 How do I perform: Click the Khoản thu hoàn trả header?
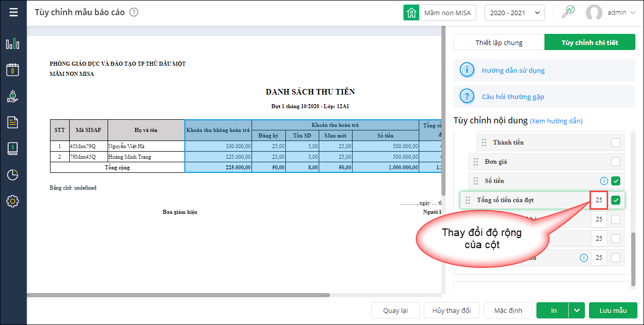click(x=335, y=125)
